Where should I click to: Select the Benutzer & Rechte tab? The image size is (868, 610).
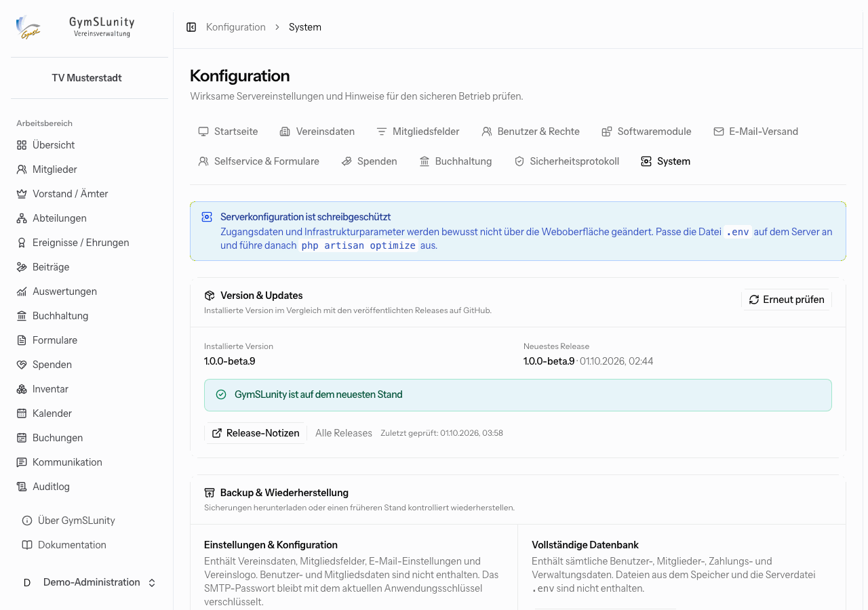530,131
